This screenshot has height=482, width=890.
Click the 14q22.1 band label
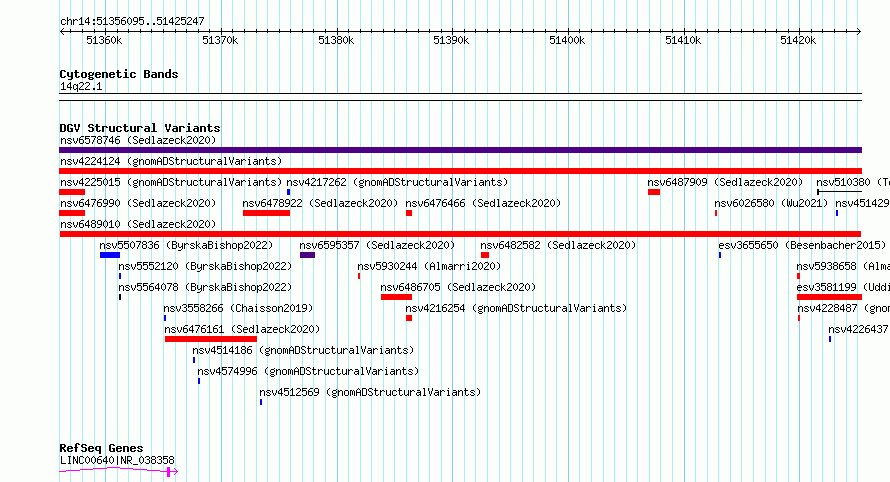(x=81, y=86)
